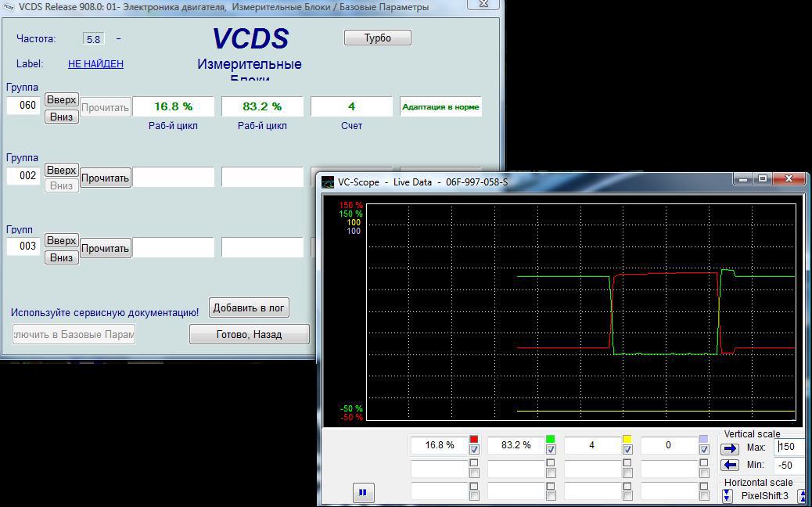812x507 pixels.
Task: Click the right arrow beside Max scale
Action: point(730,448)
